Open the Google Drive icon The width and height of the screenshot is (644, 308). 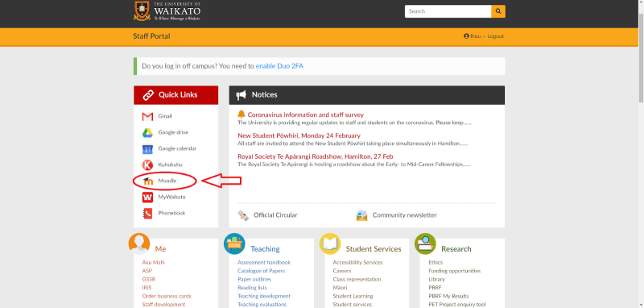[x=147, y=132]
